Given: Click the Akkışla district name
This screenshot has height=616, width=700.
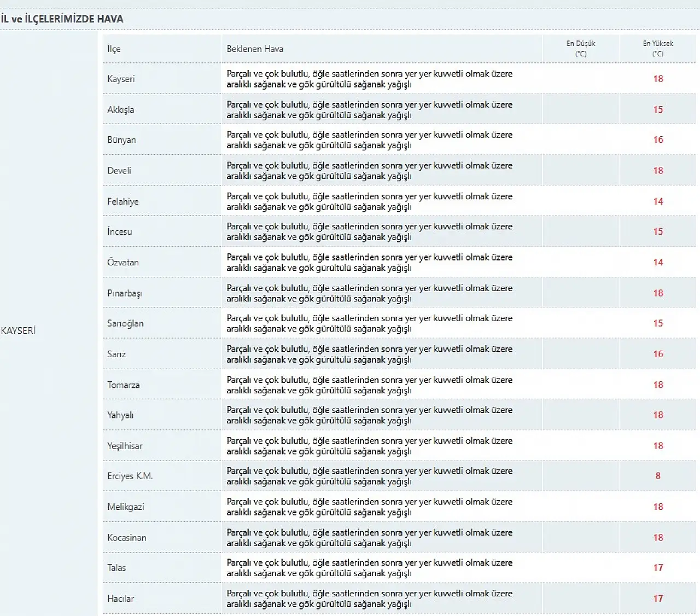Looking at the screenshot, I should (x=121, y=109).
